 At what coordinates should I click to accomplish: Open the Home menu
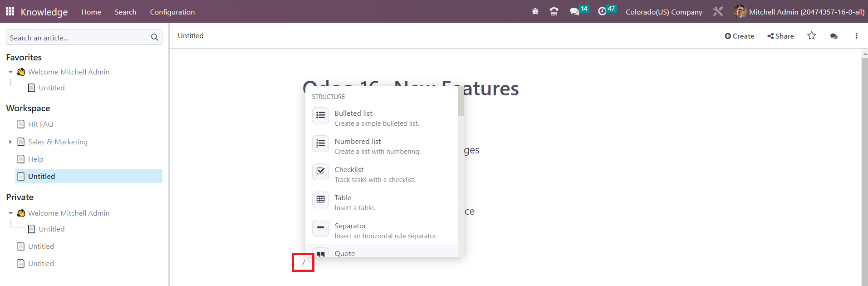(x=91, y=12)
